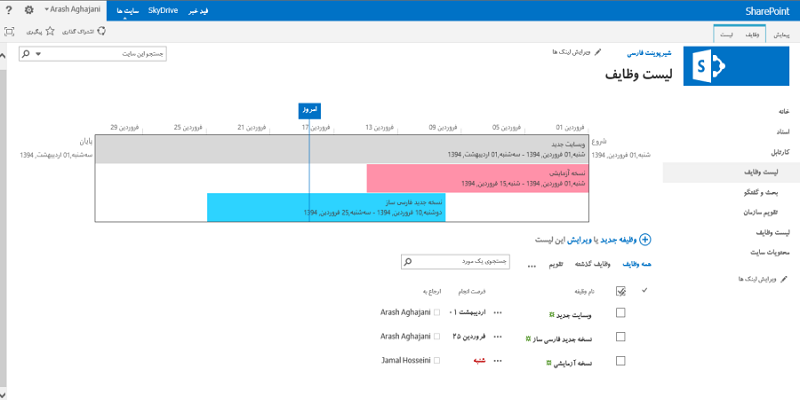This screenshot has width=800, height=400.
Task: Check the box for وبسایت جدید task
Action: pyautogui.click(x=620, y=313)
